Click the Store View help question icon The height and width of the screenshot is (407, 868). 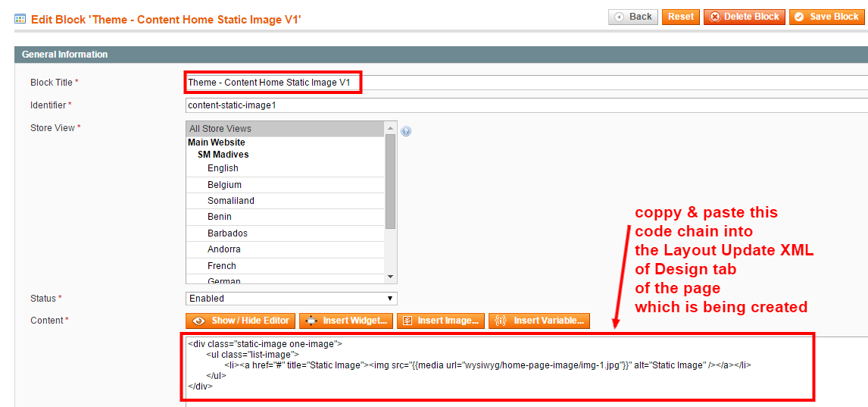click(x=406, y=131)
